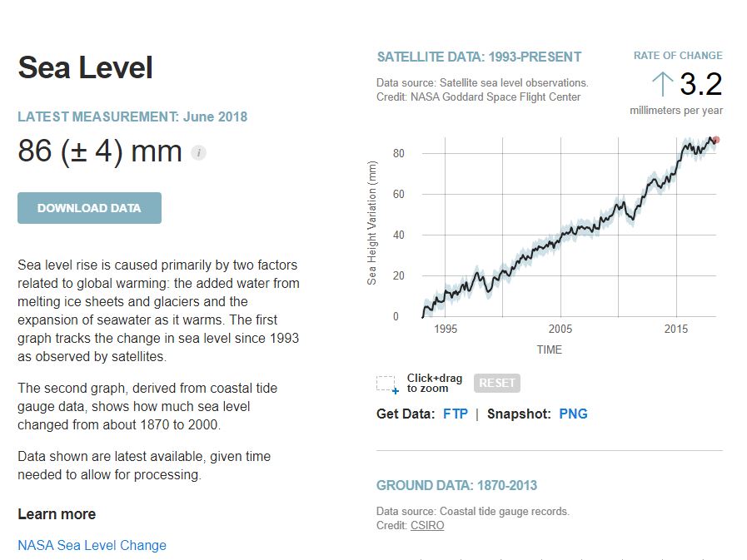The width and height of the screenshot is (747, 560).
Task: Click the SATELLITE DATA: 1993-PRESENT heading
Action: (479, 57)
